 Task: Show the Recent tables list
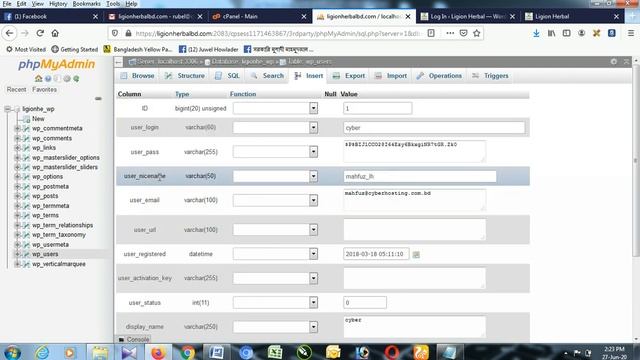16,89
